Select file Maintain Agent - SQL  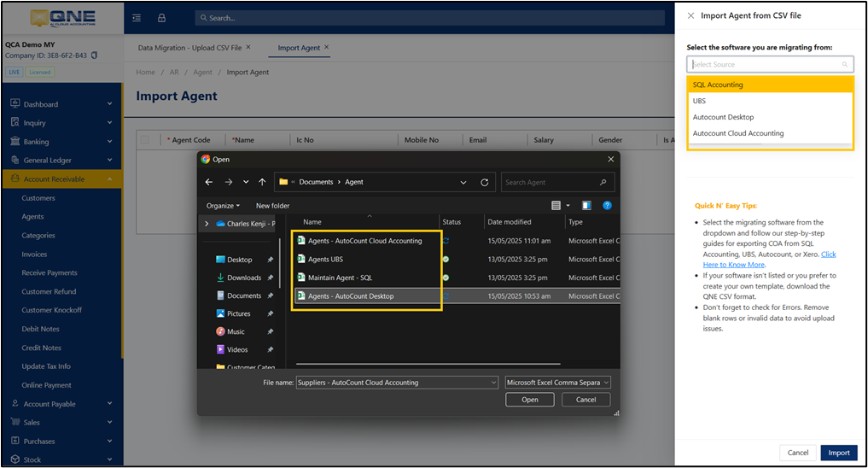340,278
